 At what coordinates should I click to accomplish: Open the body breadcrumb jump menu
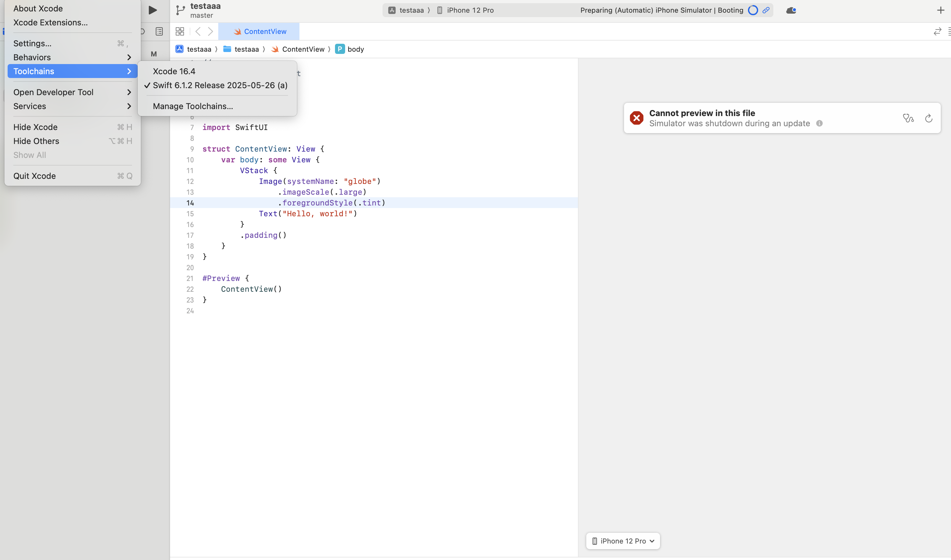coord(356,49)
